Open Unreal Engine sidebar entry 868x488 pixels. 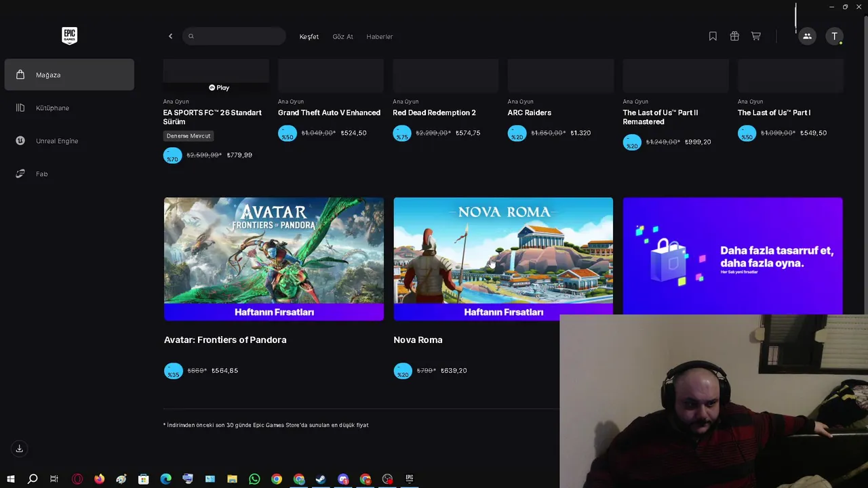pyautogui.click(x=69, y=141)
